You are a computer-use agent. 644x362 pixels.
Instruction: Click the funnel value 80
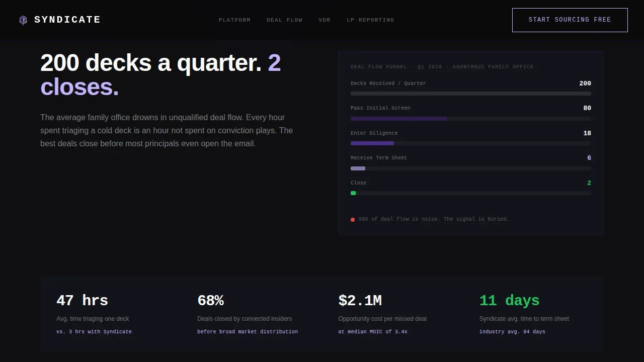click(x=587, y=108)
